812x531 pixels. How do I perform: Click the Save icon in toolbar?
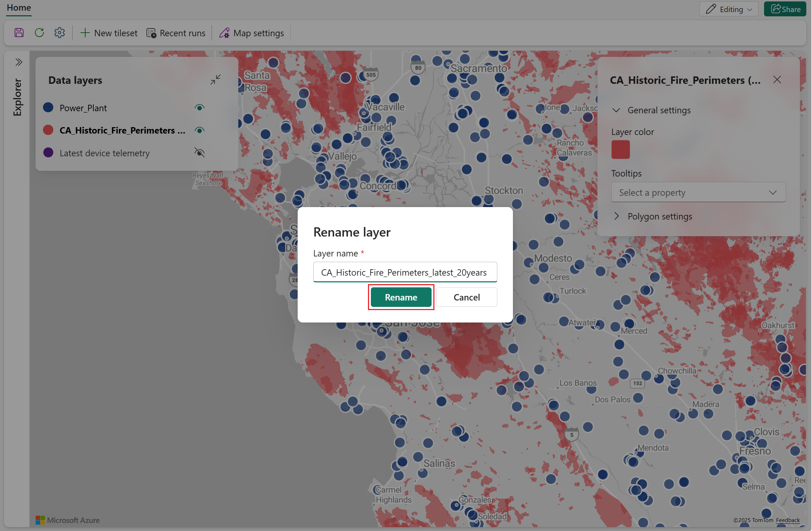click(x=19, y=33)
